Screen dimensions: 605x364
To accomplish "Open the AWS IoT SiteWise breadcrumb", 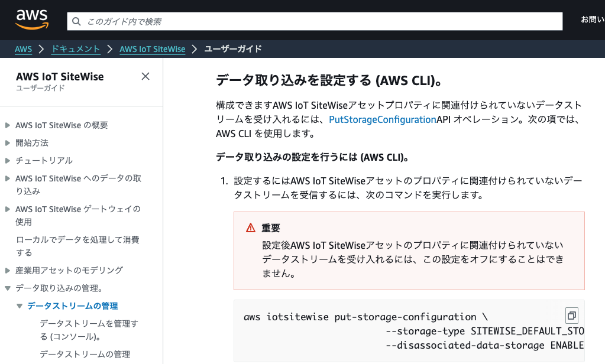I will pos(152,49).
